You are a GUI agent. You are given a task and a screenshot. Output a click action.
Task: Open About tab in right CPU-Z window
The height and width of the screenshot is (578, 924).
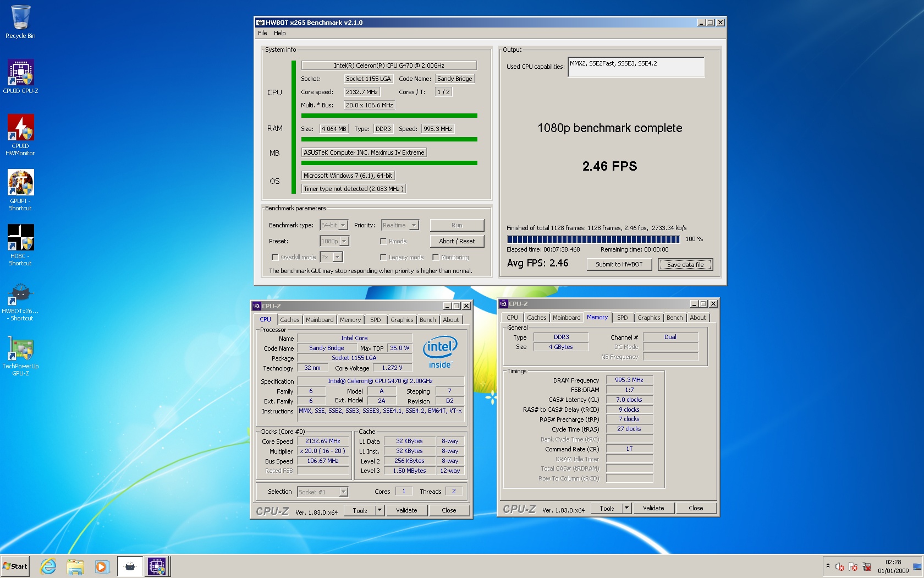(x=697, y=318)
